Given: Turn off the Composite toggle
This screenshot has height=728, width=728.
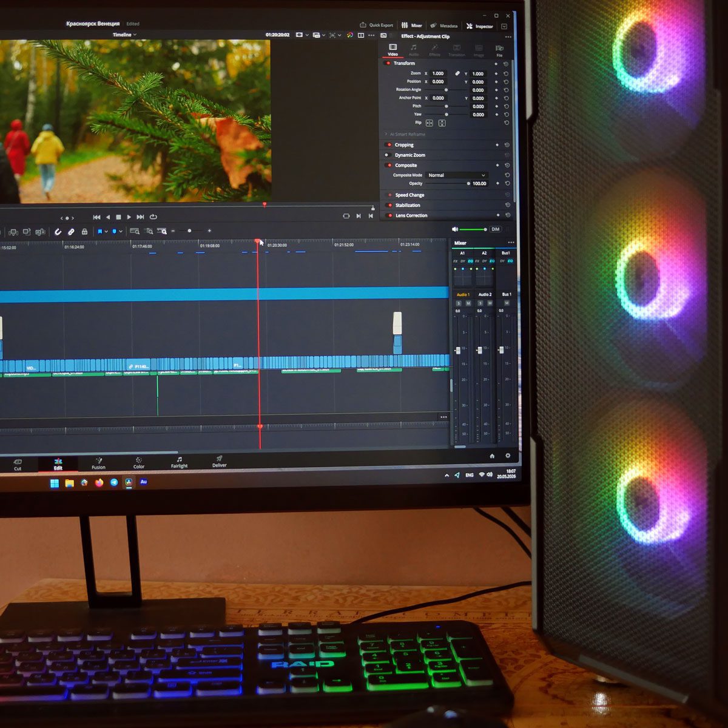Looking at the screenshot, I should pyautogui.click(x=388, y=166).
